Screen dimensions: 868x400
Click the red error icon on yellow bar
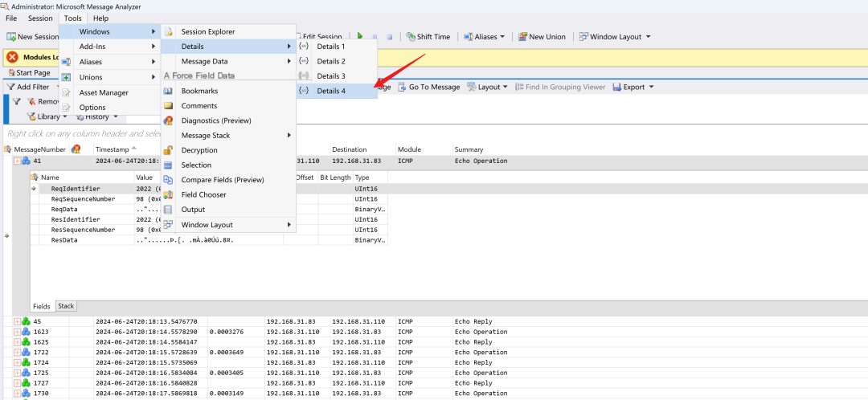(13, 58)
